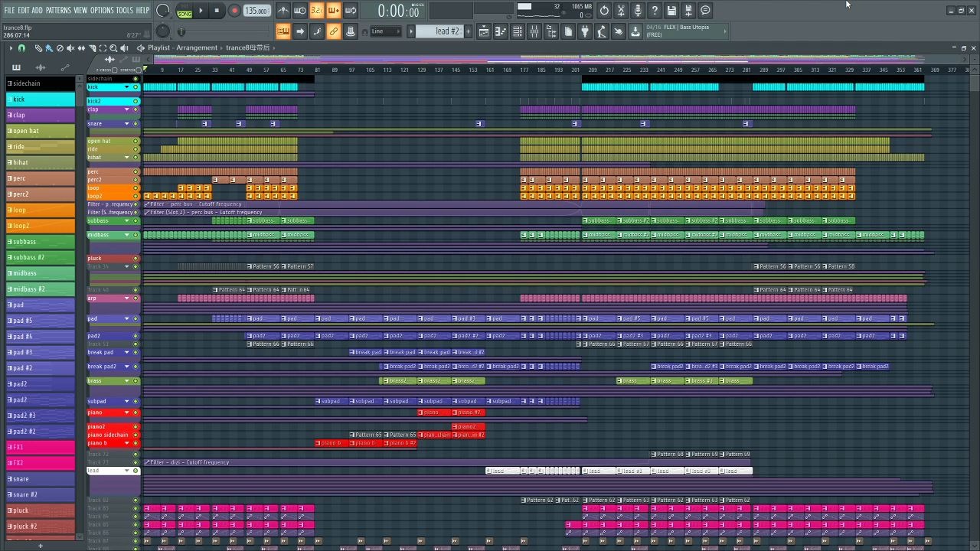Open the microphone one-click recording icon

(x=638, y=11)
